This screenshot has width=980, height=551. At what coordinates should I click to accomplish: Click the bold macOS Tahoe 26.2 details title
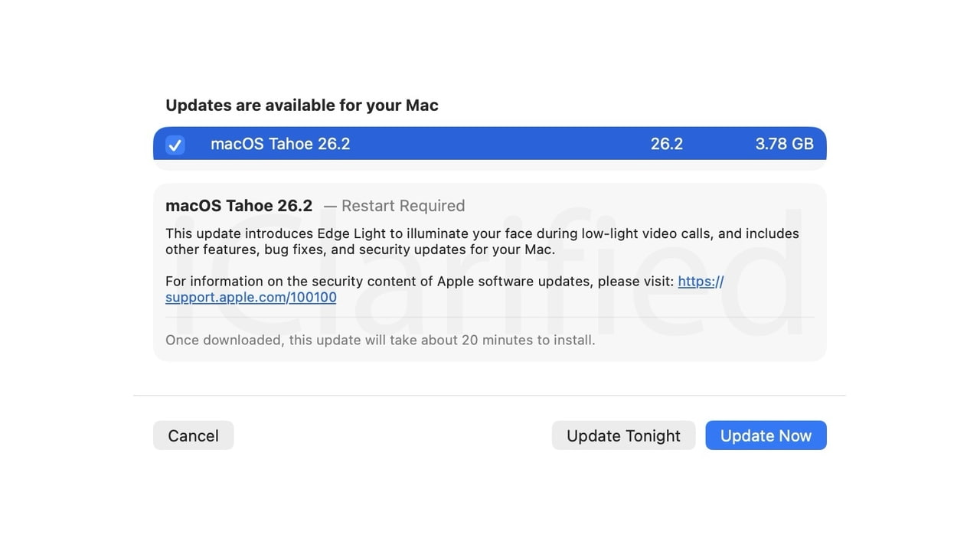(239, 205)
